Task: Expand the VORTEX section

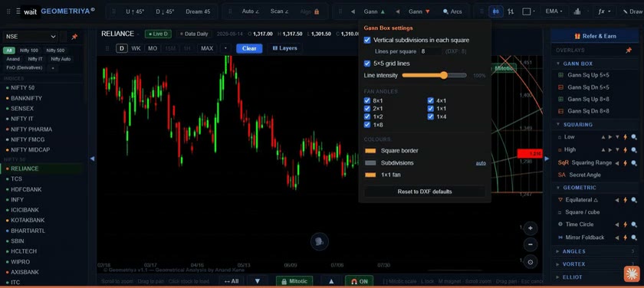Action: click(557, 264)
